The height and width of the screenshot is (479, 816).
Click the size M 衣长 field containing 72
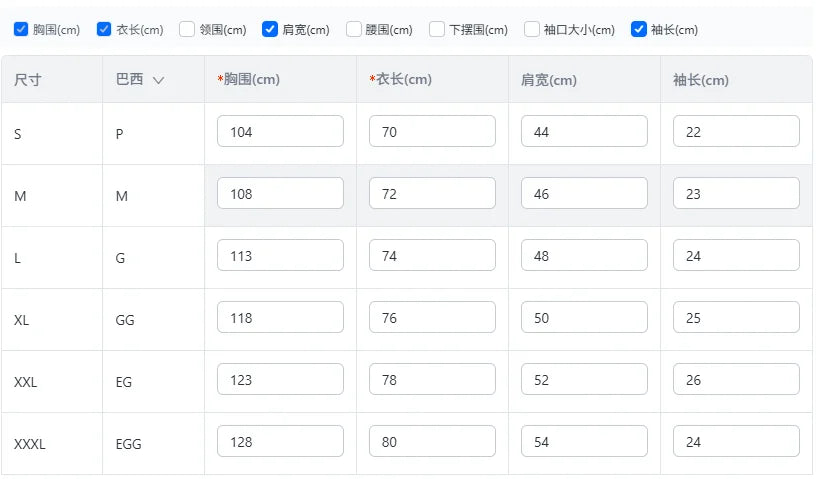tap(432, 194)
